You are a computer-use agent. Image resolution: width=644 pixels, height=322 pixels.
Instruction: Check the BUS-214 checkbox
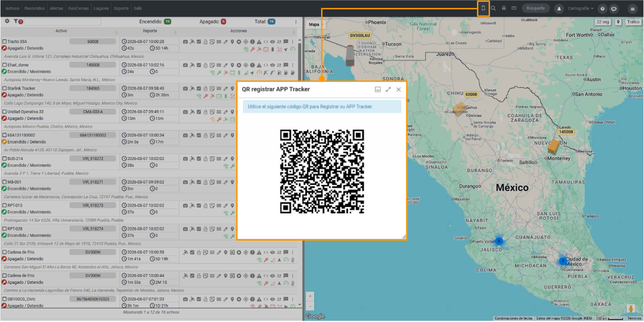4,159
